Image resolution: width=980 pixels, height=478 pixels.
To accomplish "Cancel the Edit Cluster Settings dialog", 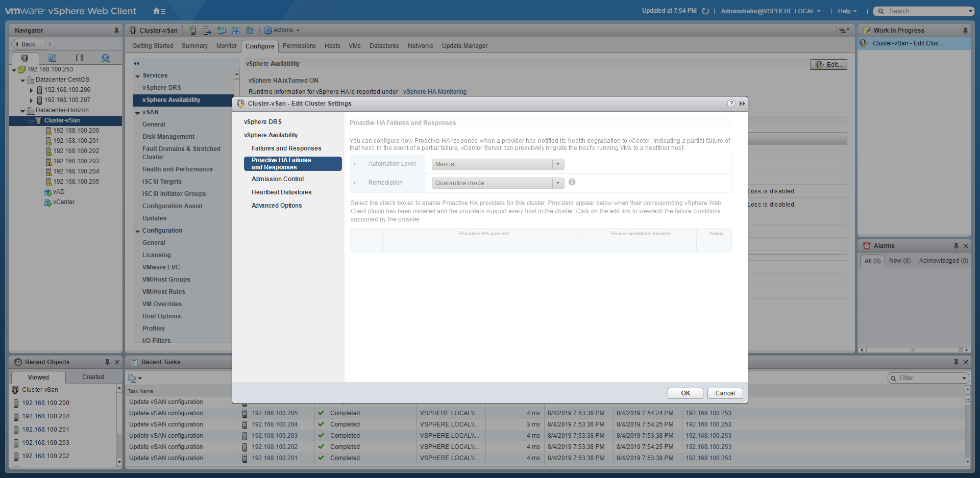I will click(725, 393).
